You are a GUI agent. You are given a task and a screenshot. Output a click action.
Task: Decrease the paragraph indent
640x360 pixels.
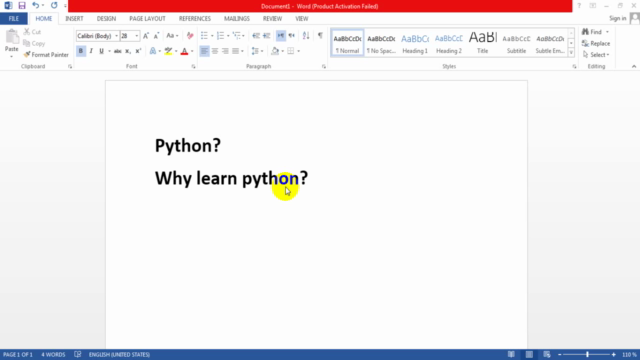point(256,36)
